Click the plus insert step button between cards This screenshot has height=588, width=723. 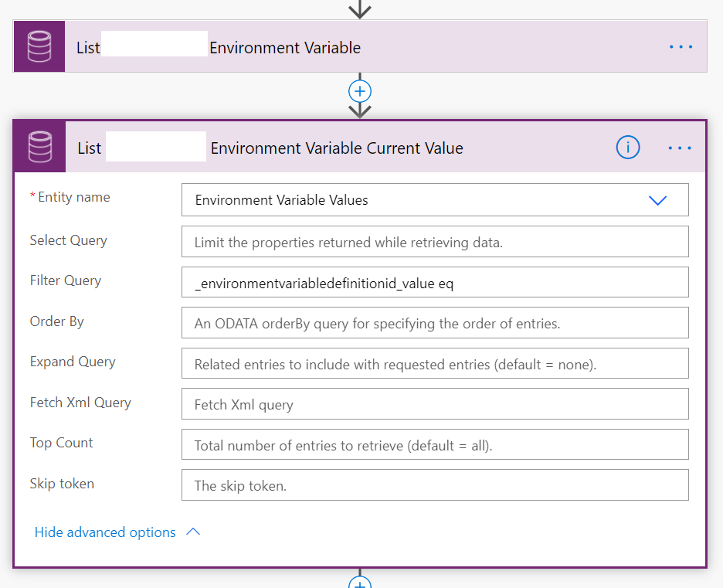coord(360,91)
